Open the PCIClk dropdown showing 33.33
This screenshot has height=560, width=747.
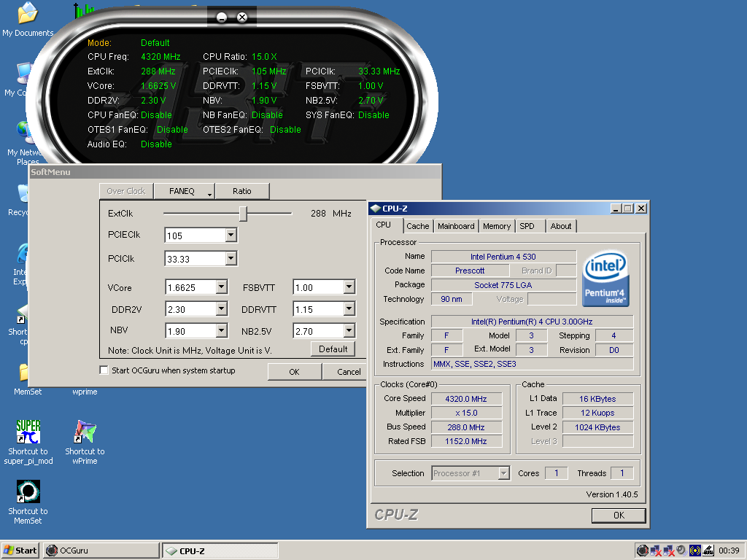tap(231, 259)
